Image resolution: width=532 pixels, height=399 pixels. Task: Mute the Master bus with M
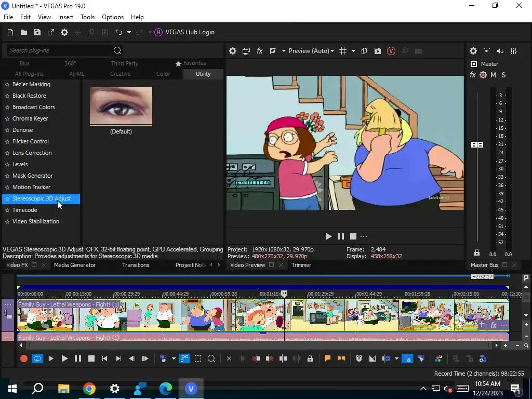tap(494, 75)
